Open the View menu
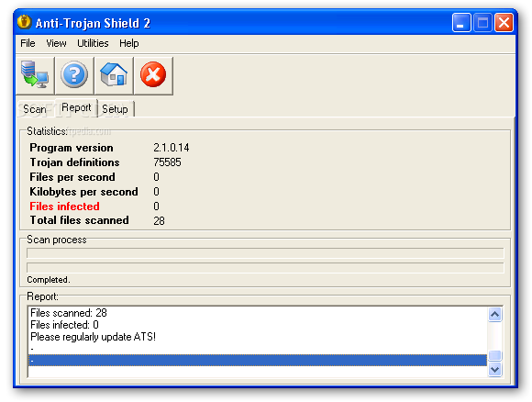This screenshot has width=532, height=402. click(x=56, y=43)
